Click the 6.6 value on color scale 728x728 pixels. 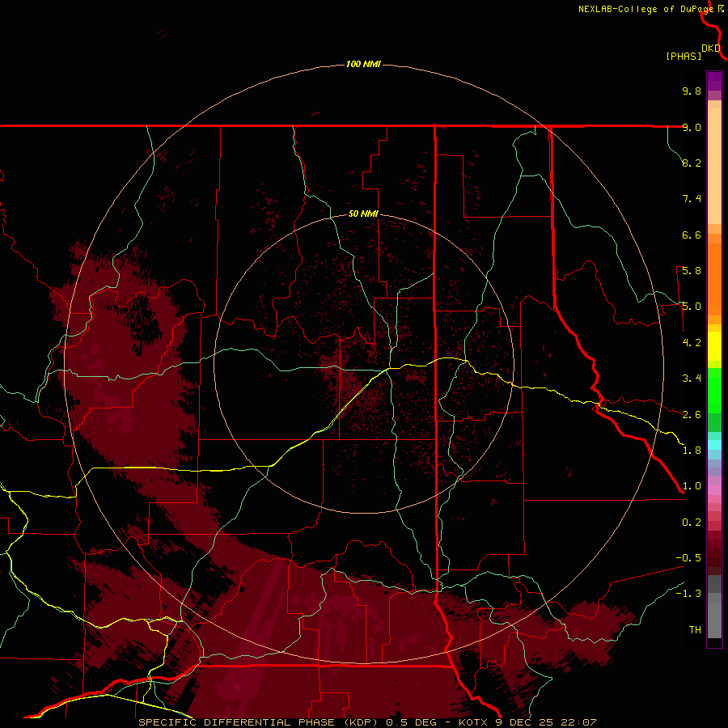tap(692, 235)
